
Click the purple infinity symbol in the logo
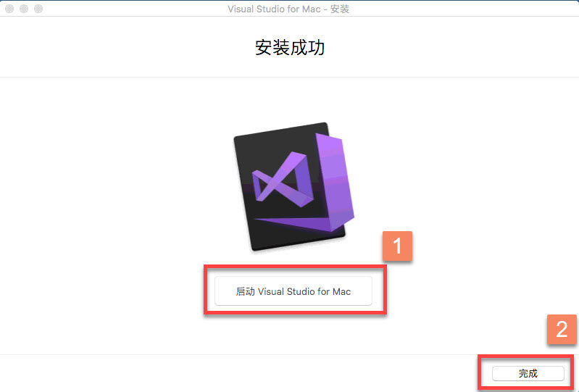(283, 178)
